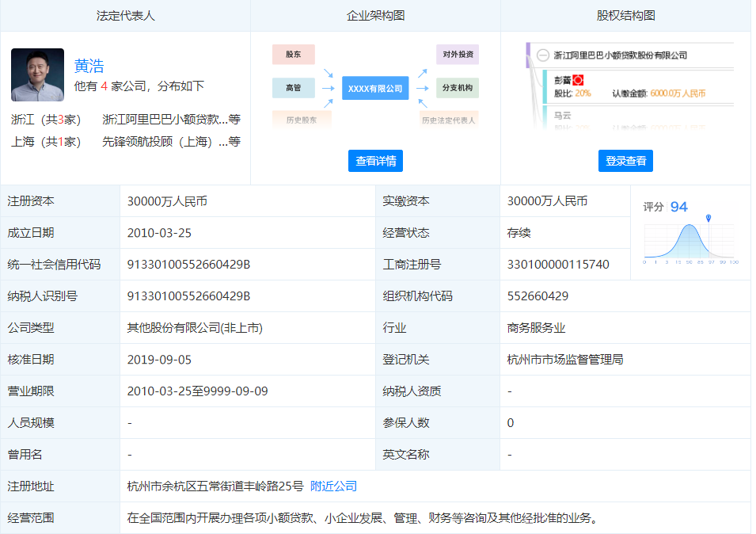The height and width of the screenshot is (534, 756).
Task: Click insured count value 0
Action: point(511,423)
